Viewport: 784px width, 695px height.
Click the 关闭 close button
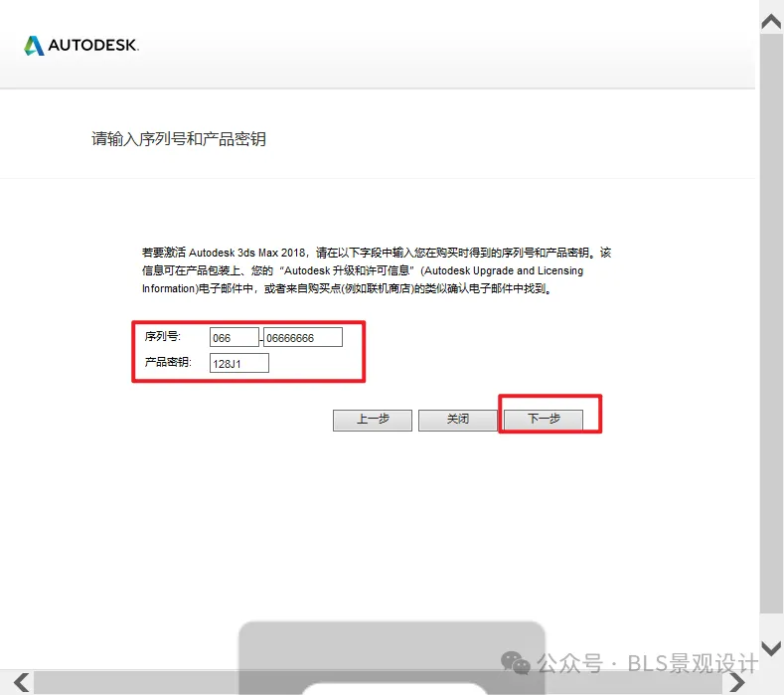(x=457, y=420)
